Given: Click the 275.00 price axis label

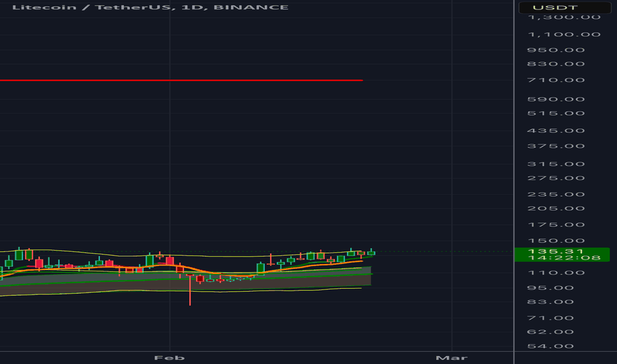Looking at the screenshot, I should pos(555,178).
